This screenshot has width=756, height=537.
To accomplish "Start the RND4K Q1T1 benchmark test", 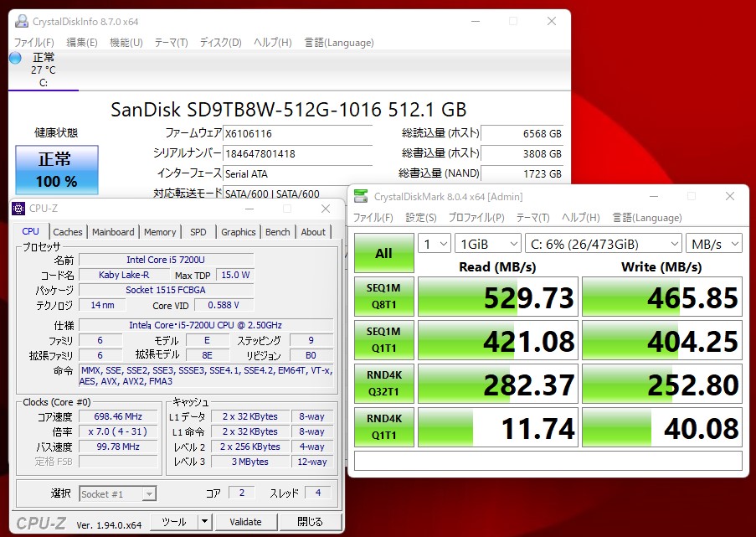I will tap(383, 426).
